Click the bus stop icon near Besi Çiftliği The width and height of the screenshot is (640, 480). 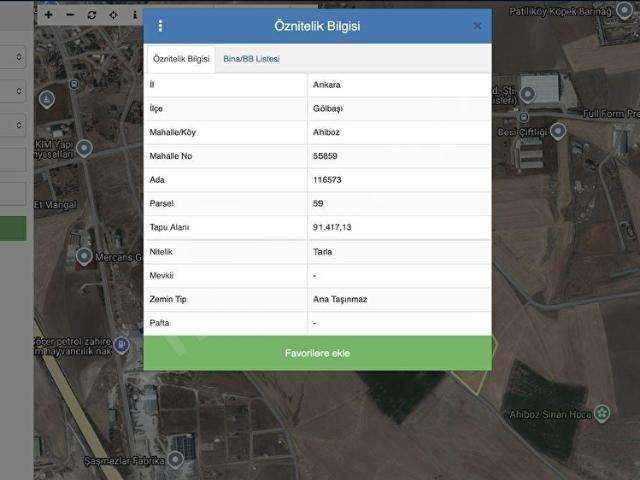524,118
